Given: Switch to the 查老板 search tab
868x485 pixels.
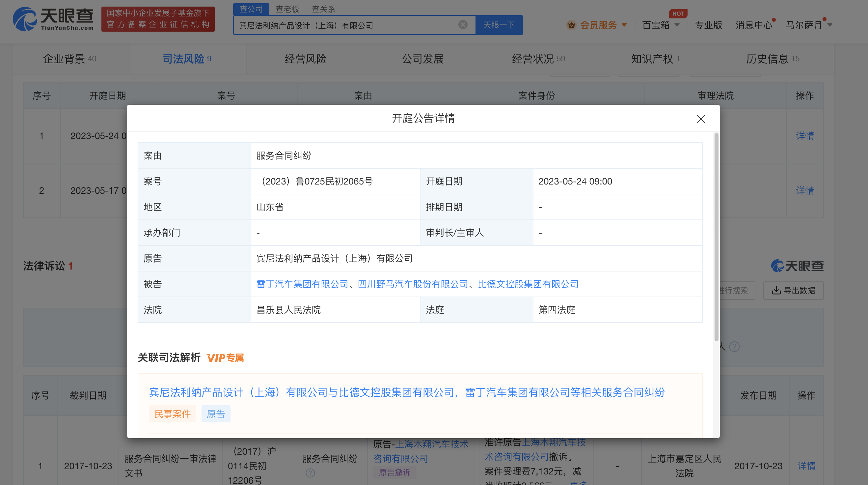Looking at the screenshot, I should 287,9.
